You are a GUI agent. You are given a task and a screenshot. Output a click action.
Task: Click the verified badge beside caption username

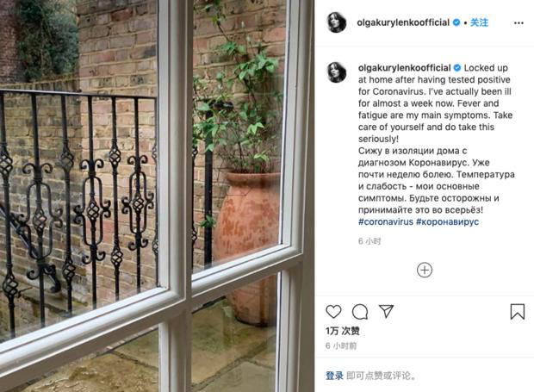click(x=457, y=68)
